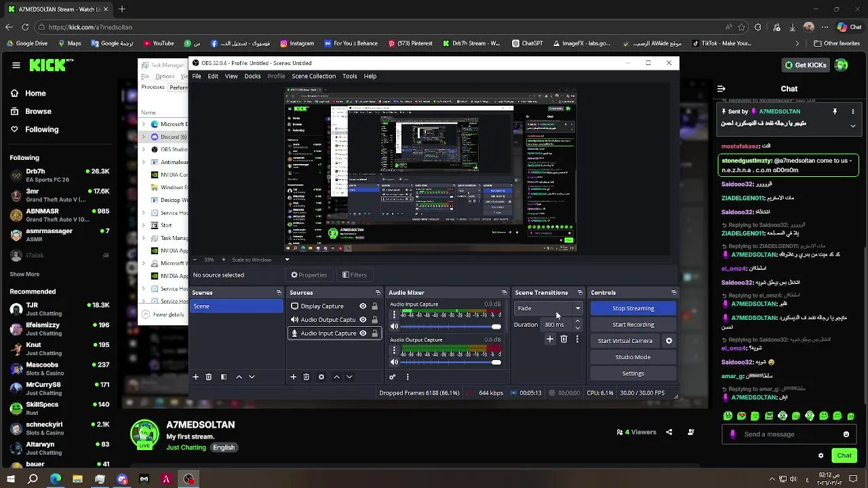Open OBS Docks menu
This screenshot has height=488, width=868.
[252, 76]
